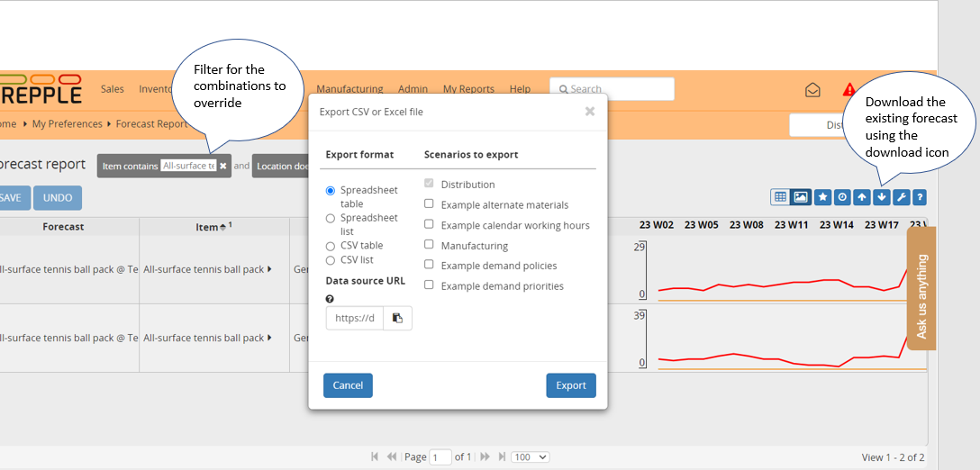The width and height of the screenshot is (980, 470).
Task: Click the Search input field
Action: pyautogui.click(x=612, y=89)
